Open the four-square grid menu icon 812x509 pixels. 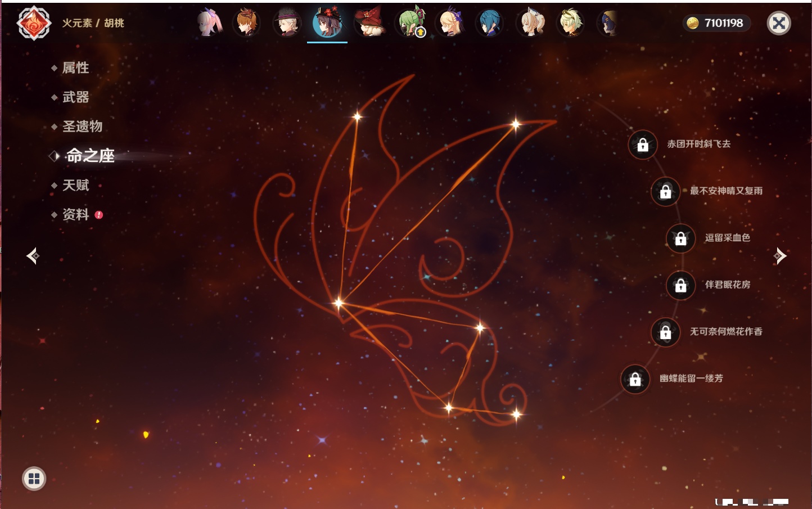point(34,479)
